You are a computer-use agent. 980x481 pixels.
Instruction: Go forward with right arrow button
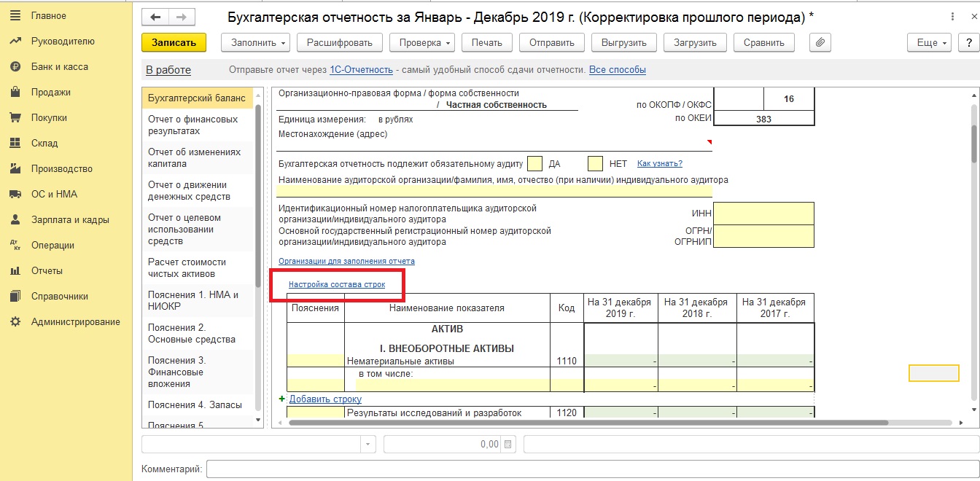(x=182, y=17)
